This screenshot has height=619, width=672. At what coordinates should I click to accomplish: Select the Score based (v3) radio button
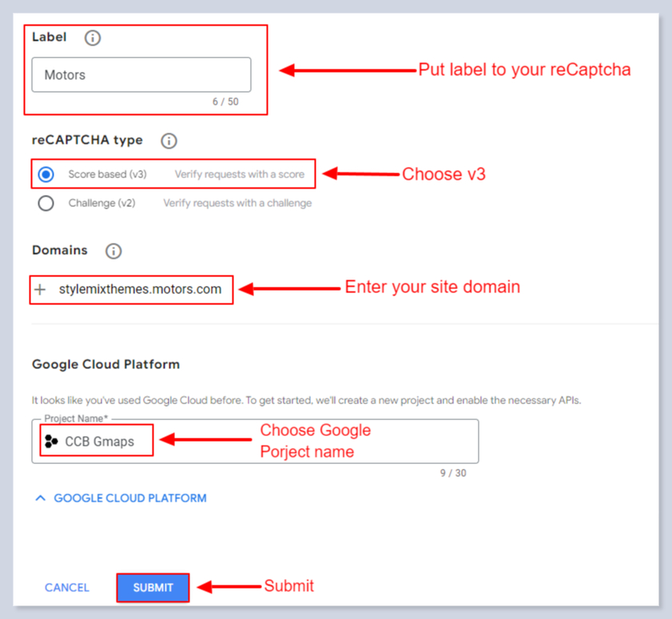pos(46,174)
